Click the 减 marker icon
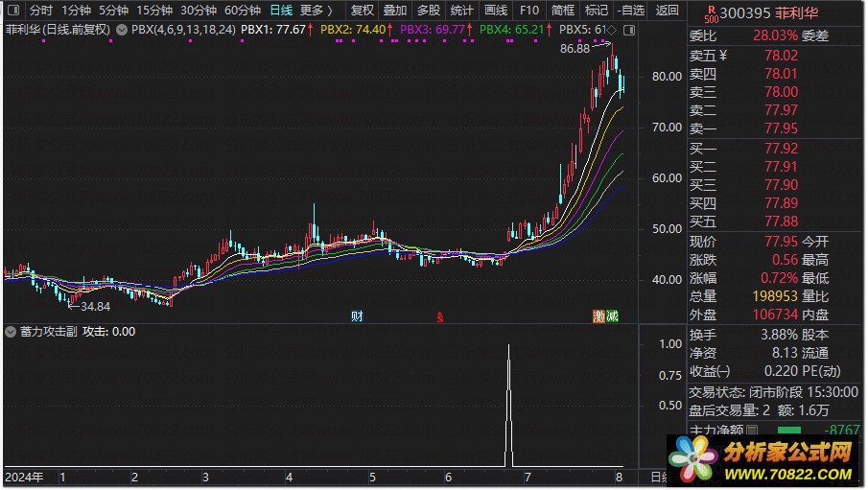This screenshot has width=868, height=490. pos(612,316)
